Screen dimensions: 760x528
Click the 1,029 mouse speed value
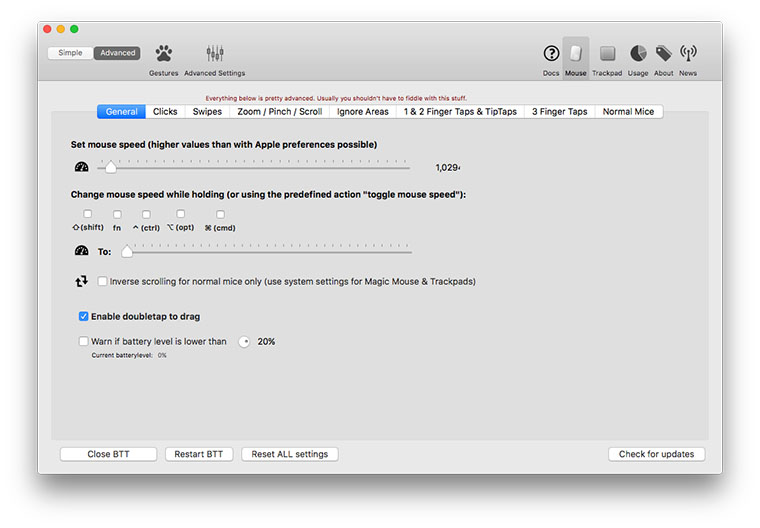pos(447,168)
